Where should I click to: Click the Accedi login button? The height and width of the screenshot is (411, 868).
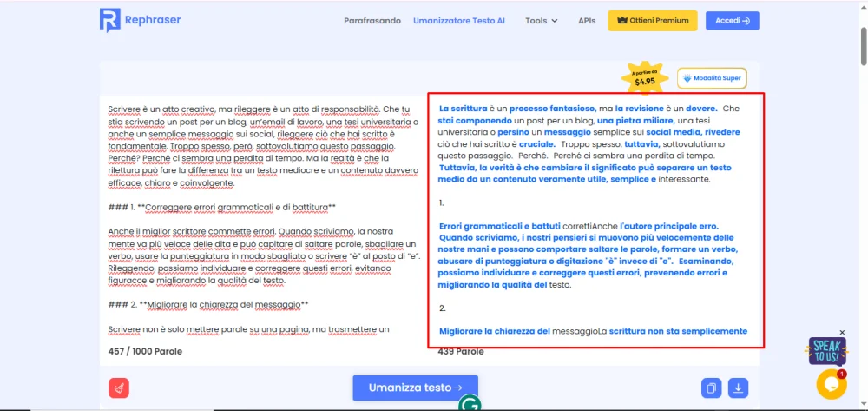click(x=733, y=21)
